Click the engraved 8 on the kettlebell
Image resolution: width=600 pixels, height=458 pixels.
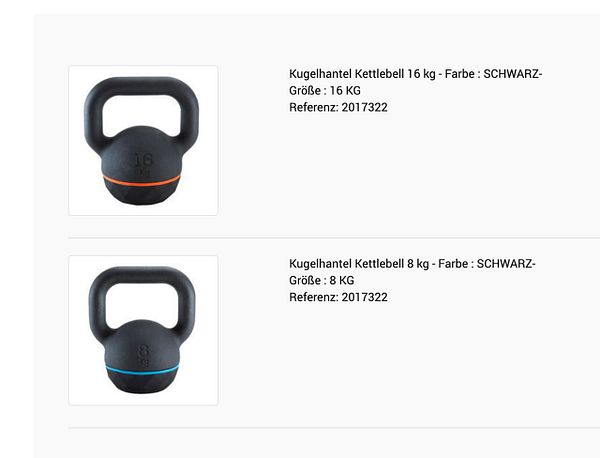[x=143, y=350]
